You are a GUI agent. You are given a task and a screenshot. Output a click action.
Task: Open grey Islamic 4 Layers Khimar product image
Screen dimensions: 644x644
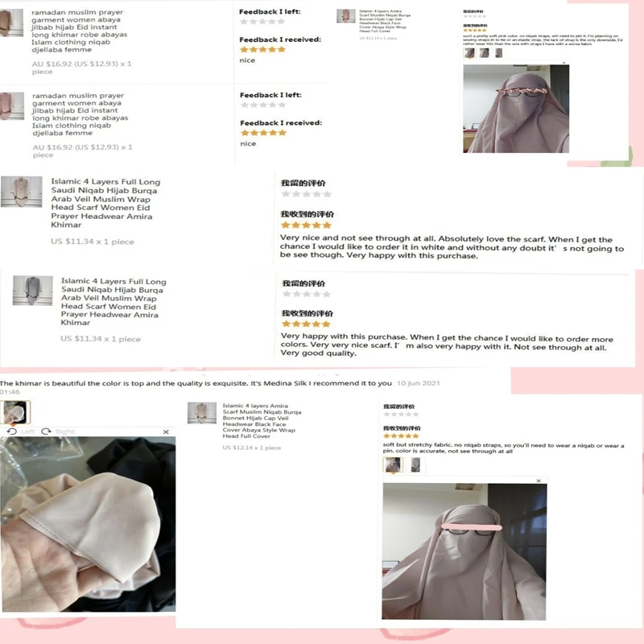[32, 291]
